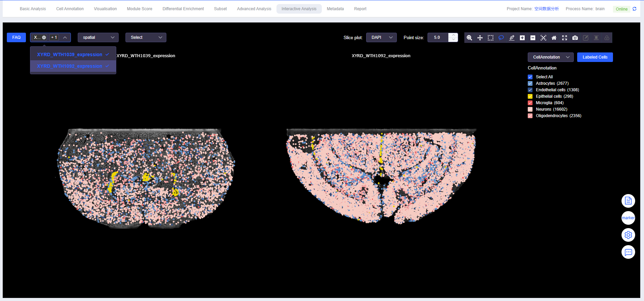The width and height of the screenshot is (644, 301).
Task: Open the CellAnnotation dropdown
Action: pyautogui.click(x=551, y=57)
